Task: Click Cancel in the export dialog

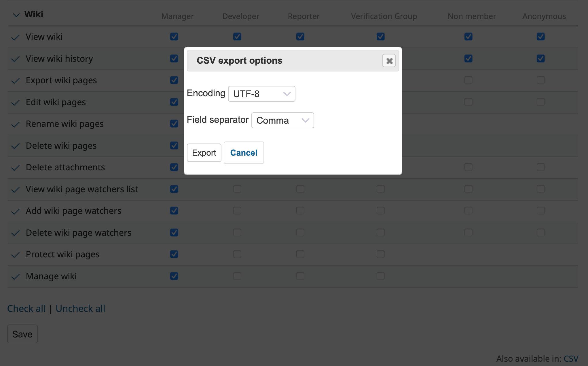Action: click(x=244, y=153)
